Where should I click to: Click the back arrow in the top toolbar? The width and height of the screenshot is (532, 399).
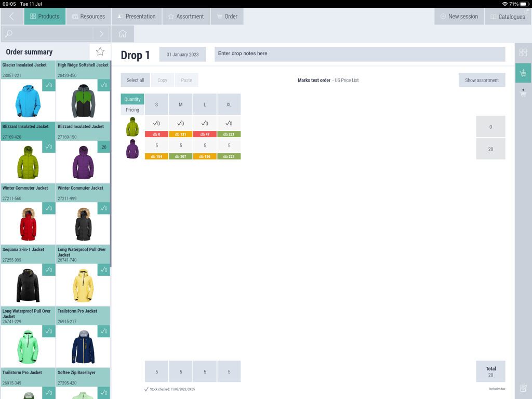coord(11,16)
